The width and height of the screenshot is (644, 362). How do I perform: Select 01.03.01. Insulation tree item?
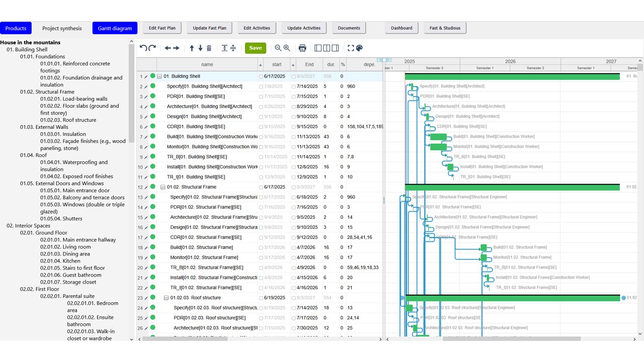63,134
